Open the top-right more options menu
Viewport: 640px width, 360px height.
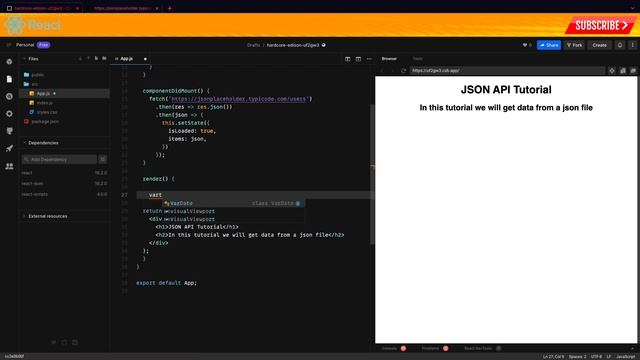[x=633, y=45]
